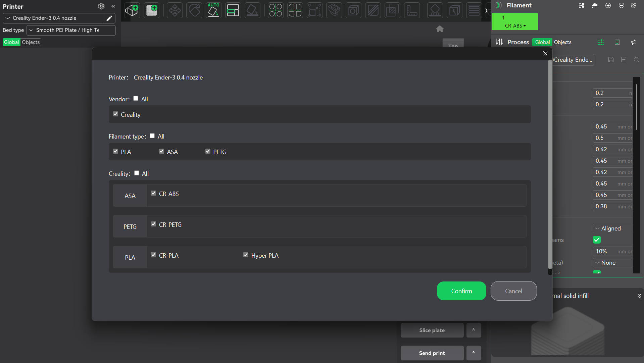Click the compare presets nodes icon
644x363 pixels.
coord(634,42)
